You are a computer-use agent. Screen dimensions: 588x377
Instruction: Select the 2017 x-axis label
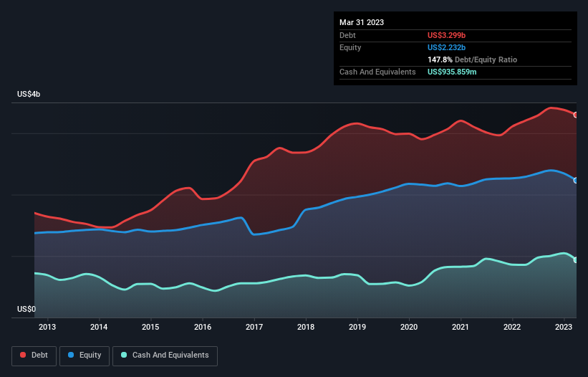tap(254, 327)
